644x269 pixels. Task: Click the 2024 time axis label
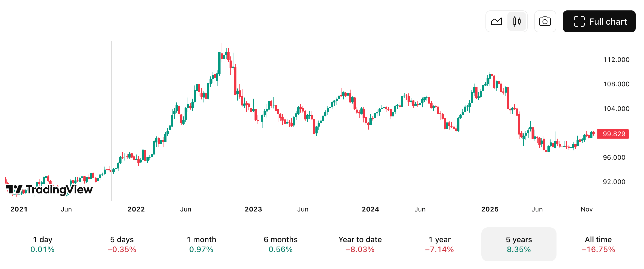coord(370,209)
